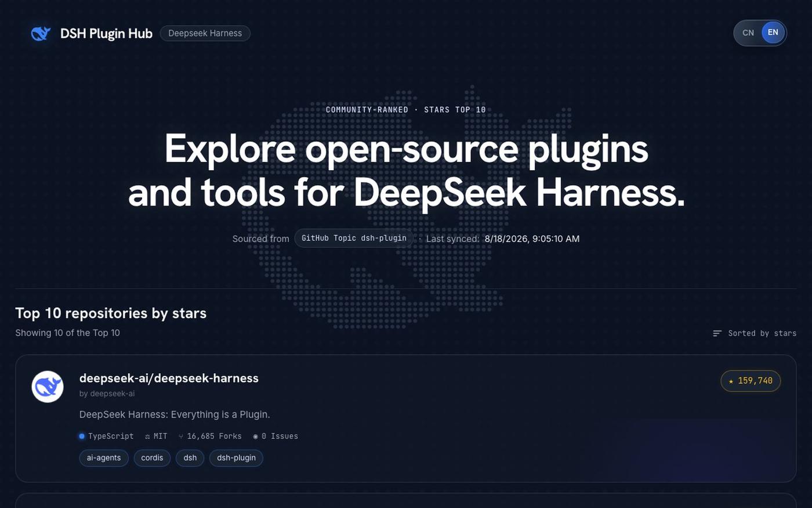Open the deepseek-ai avatar thumbnail

pos(48,387)
